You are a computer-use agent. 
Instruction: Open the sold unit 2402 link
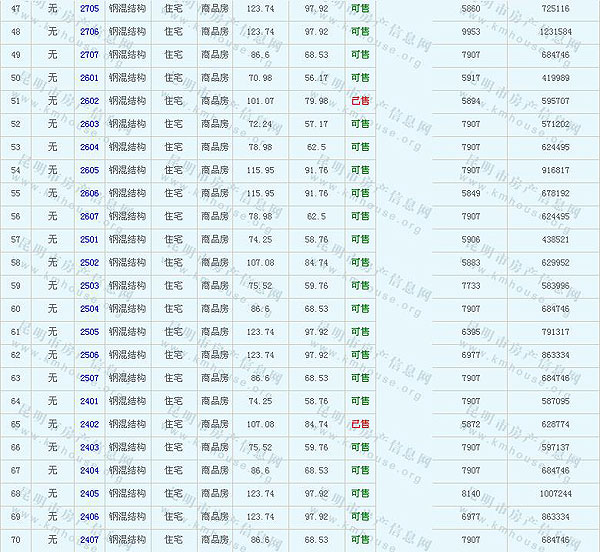click(x=89, y=424)
